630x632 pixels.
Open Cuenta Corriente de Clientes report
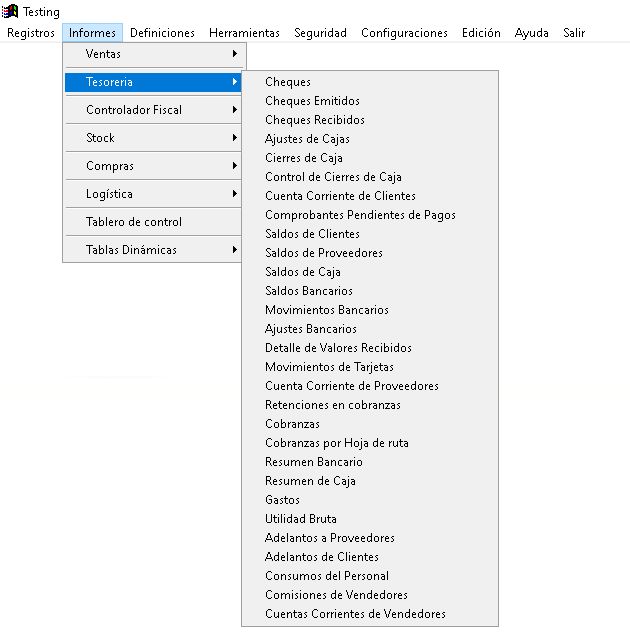click(x=340, y=196)
